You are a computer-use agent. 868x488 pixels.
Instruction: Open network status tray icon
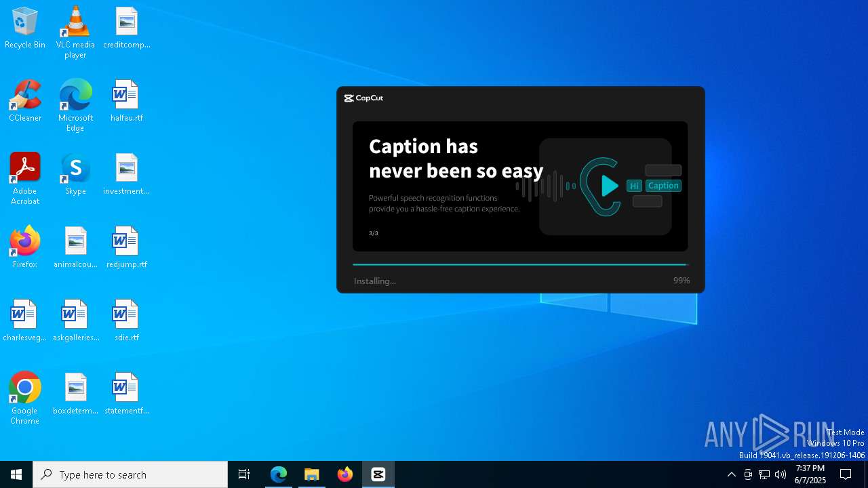764,474
